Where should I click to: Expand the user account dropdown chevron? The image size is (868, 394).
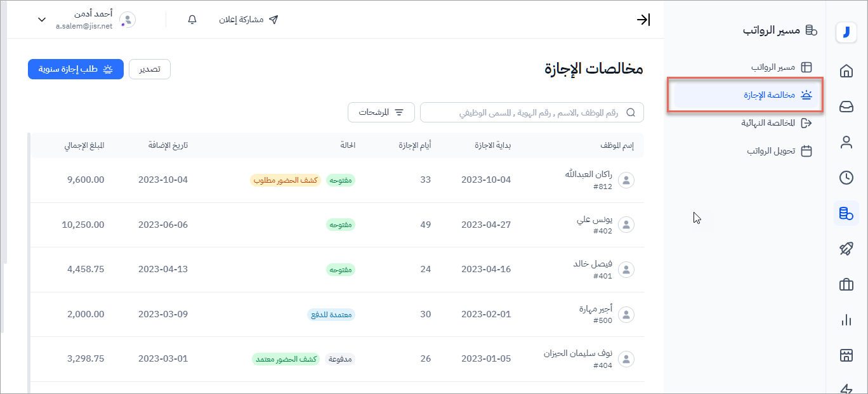[x=42, y=20]
